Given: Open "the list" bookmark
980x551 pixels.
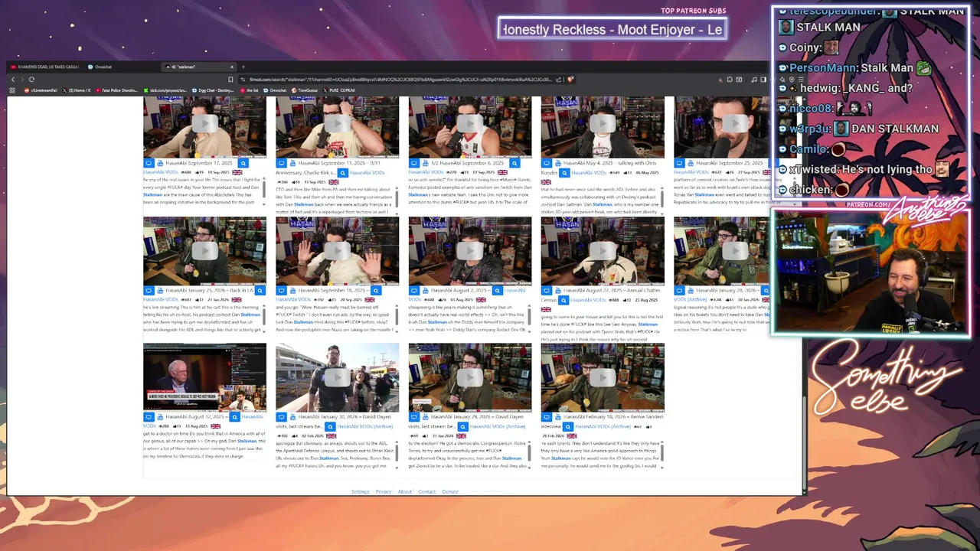Looking at the screenshot, I should pos(250,90).
